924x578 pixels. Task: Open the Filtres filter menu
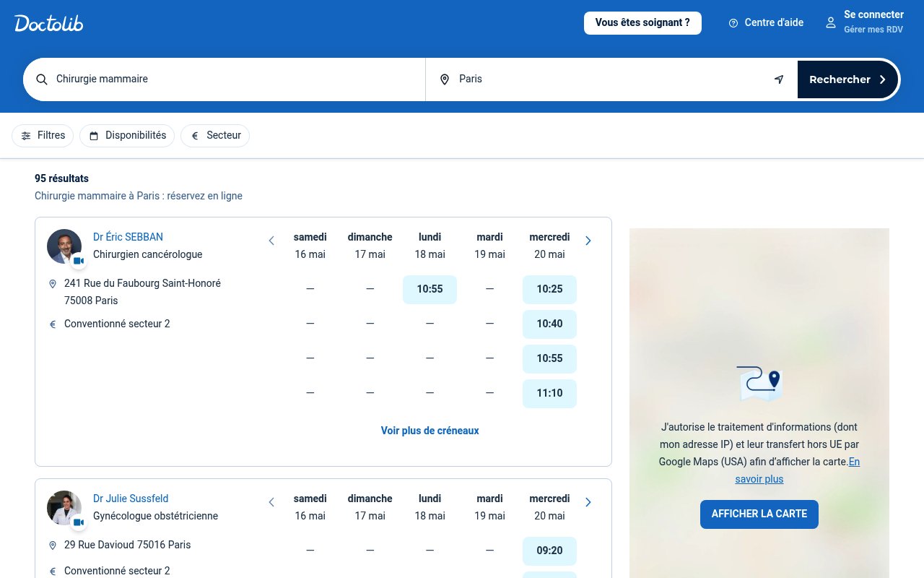pyautogui.click(x=43, y=136)
